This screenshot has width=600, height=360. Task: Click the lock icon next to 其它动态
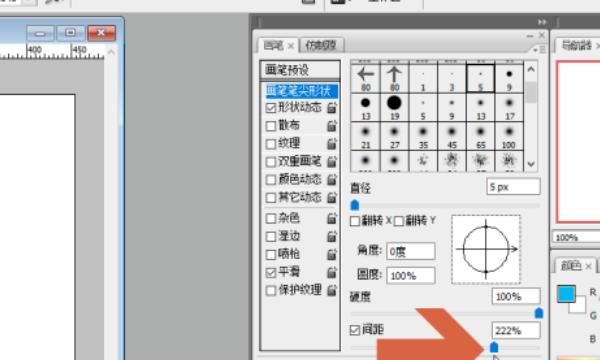point(332,197)
